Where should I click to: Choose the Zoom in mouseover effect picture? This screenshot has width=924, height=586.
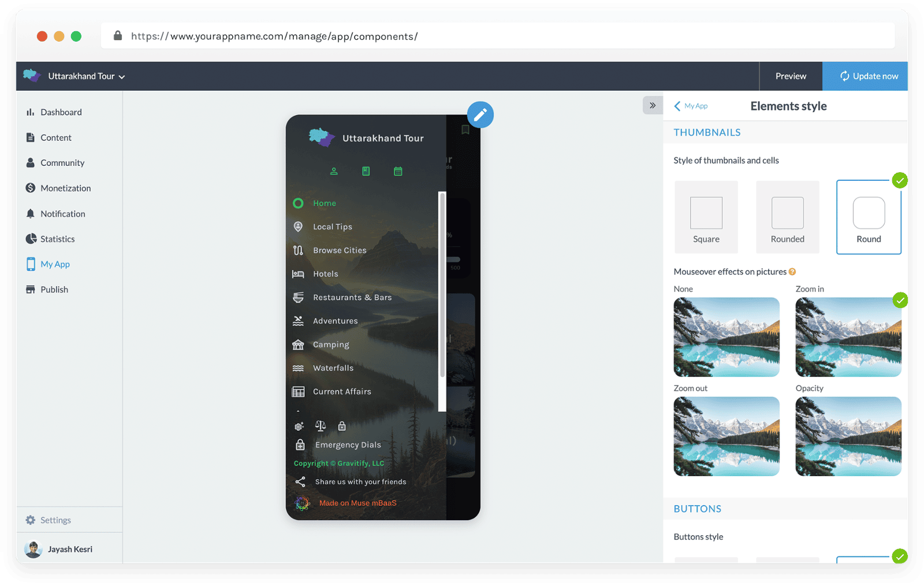[x=848, y=337]
